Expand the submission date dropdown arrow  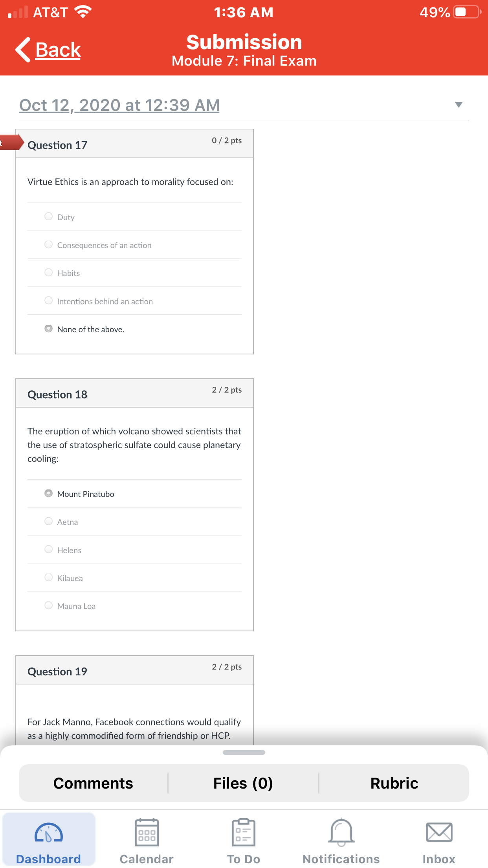point(459,105)
